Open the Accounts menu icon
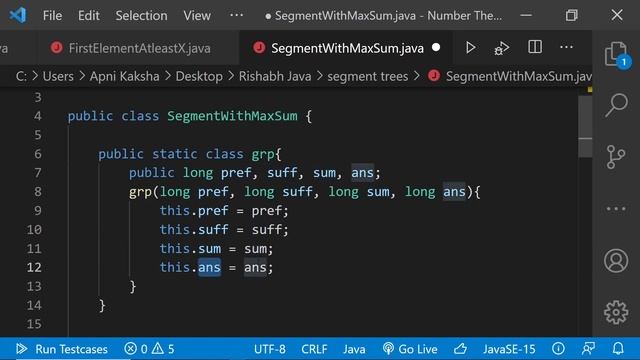The image size is (640, 360). click(616, 260)
